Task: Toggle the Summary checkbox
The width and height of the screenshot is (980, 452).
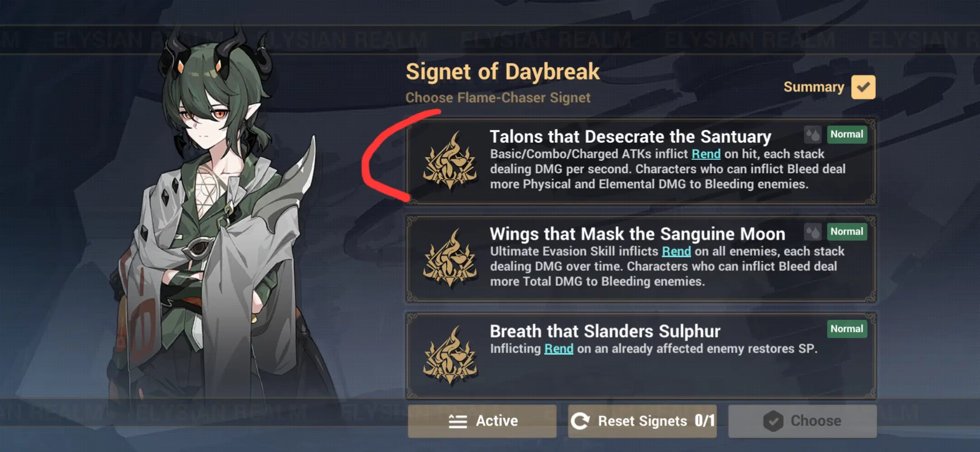Action: pyautogui.click(x=863, y=87)
